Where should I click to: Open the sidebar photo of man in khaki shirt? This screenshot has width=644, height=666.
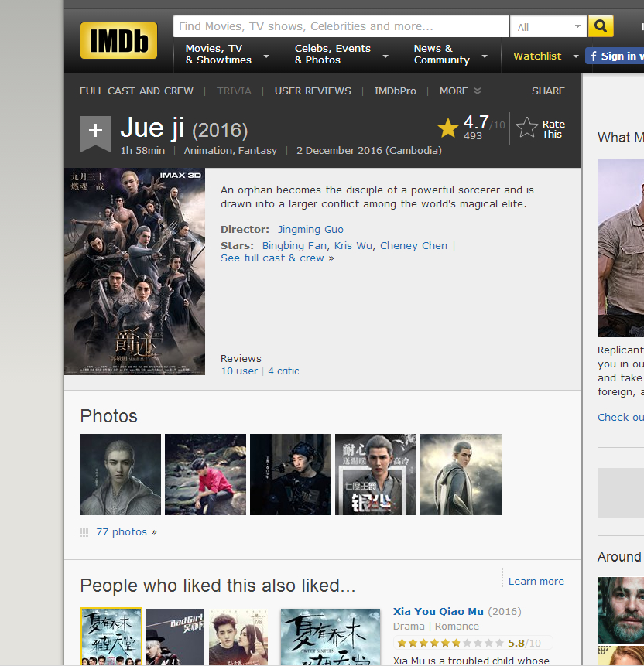[621, 248]
